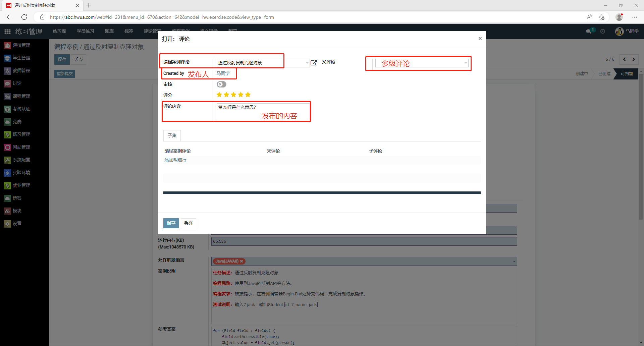Open 课程管理 sidebar icon
This screenshot has width=644, height=346.
click(7, 96)
